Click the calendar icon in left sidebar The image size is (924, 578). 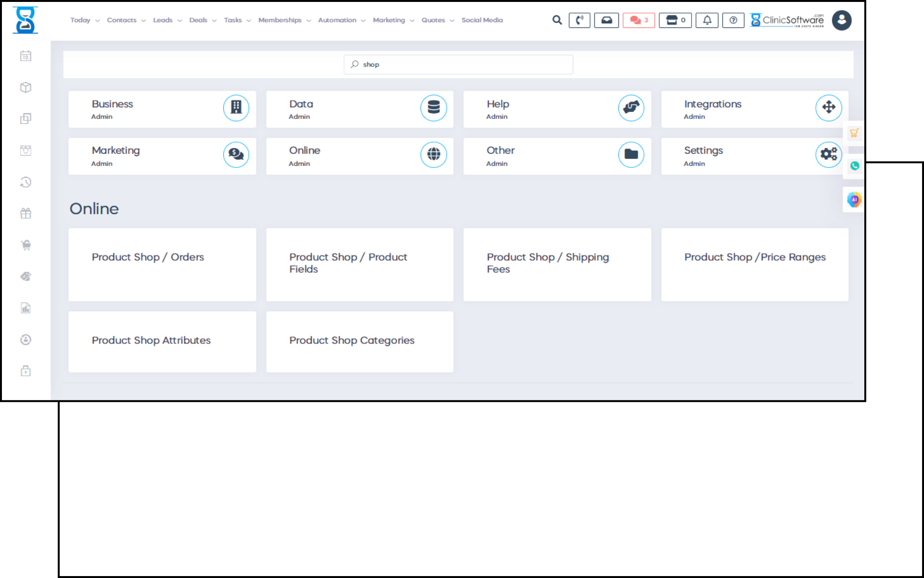click(26, 56)
